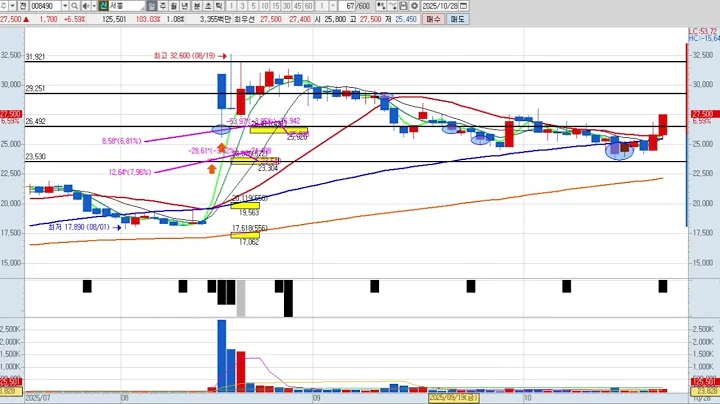Screen dimensions: 720x404
Task: Click the green 신 badge icon
Action: pos(103,6)
